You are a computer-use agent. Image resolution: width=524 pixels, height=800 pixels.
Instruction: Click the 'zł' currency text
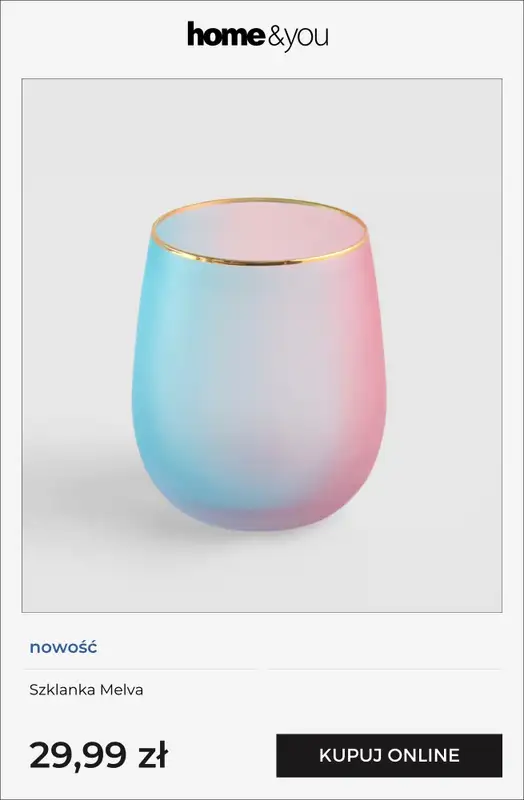(153, 756)
